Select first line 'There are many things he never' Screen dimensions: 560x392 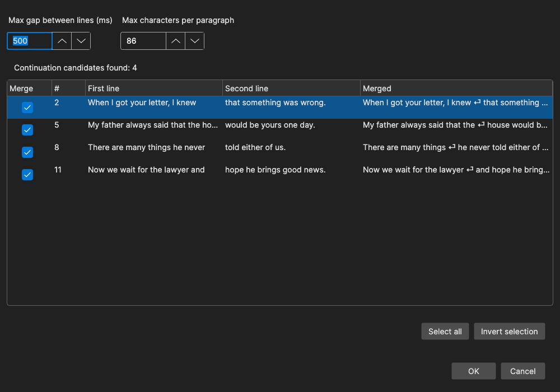tap(146, 147)
